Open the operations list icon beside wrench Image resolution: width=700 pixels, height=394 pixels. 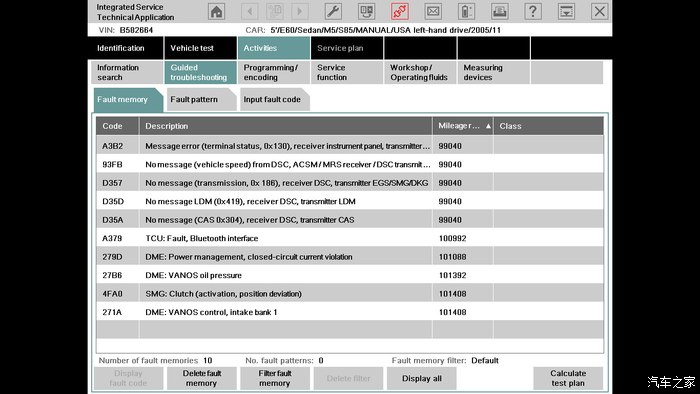pyautogui.click(x=367, y=12)
